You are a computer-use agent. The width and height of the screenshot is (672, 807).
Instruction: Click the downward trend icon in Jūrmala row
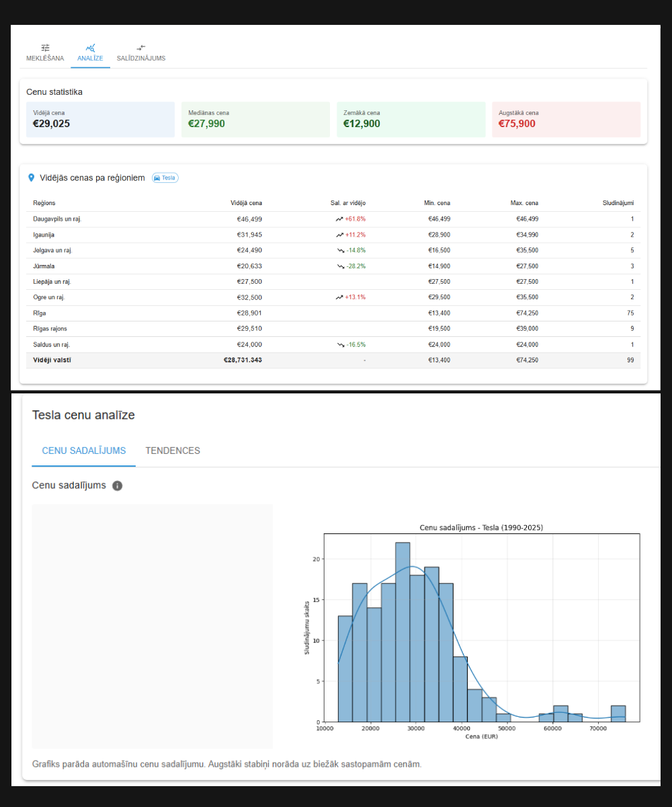[x=341, y=266]
